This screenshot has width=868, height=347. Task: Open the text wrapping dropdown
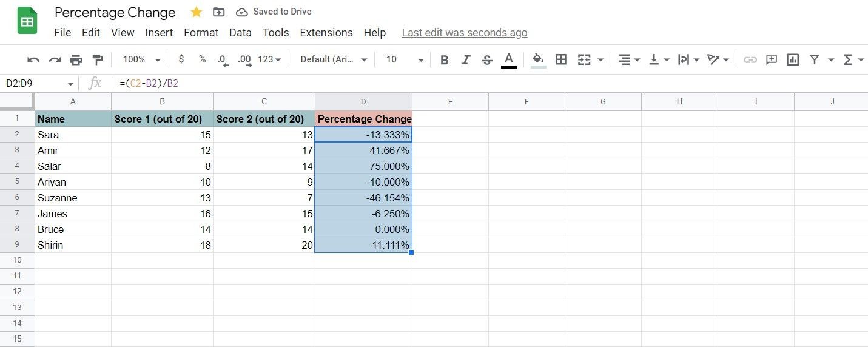[688, 59]
